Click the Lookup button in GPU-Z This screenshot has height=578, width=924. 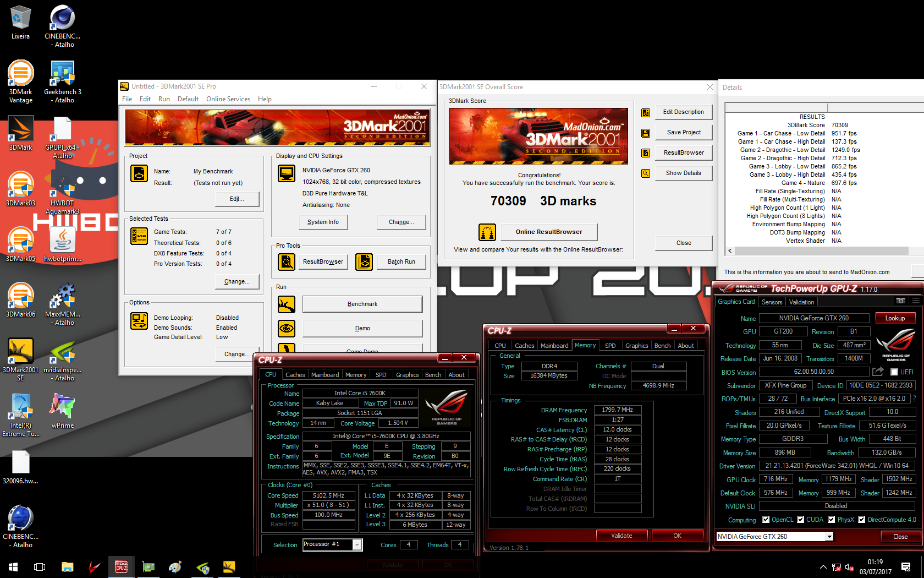pyautogui.click(x=895, y=318)
